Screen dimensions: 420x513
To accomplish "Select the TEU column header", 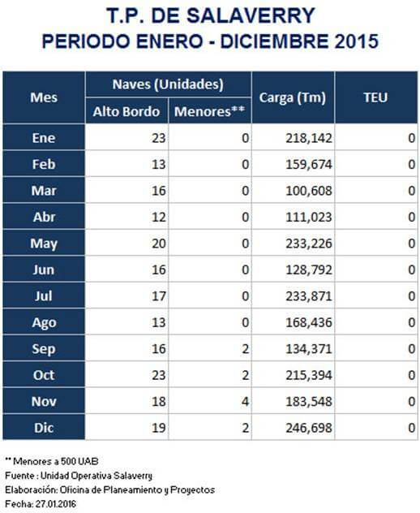I will (x=376, y=97).
